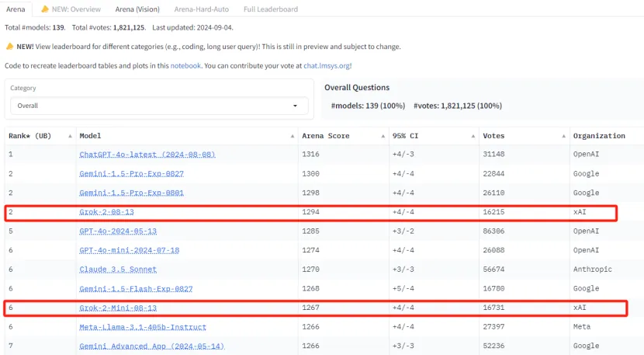Click Gemini-1.5-Pro-Exp-0827 model link

tap(131, 174)
